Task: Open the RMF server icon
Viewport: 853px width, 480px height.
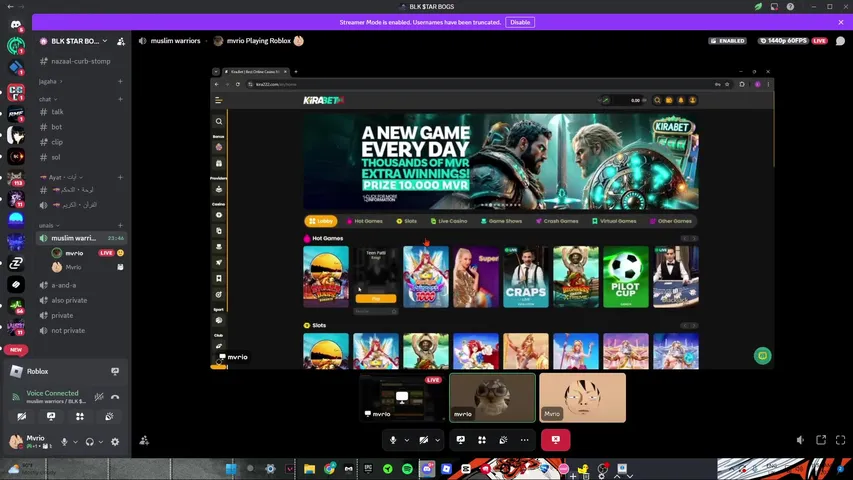Action: [x=16, y=114]
